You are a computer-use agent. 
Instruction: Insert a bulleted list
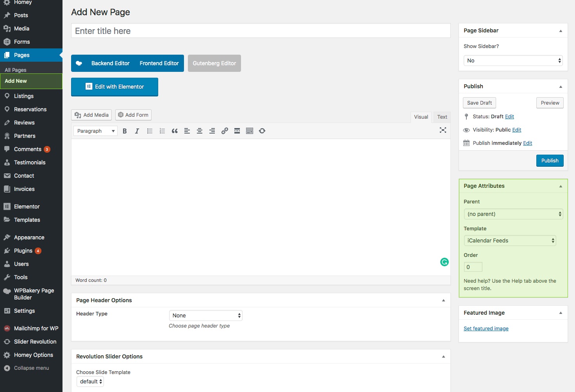pyautogui.click(x=150, y=131)
